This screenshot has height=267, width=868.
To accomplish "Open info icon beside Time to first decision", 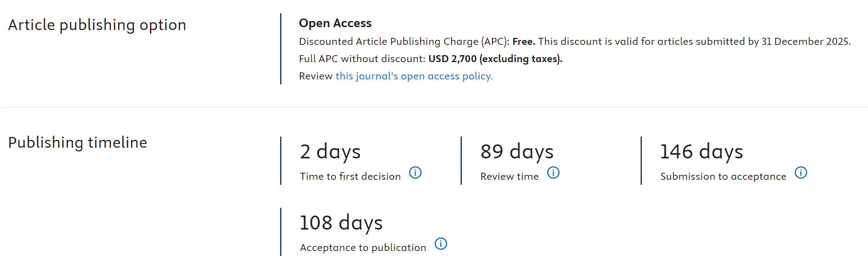I will pos(415,172).
